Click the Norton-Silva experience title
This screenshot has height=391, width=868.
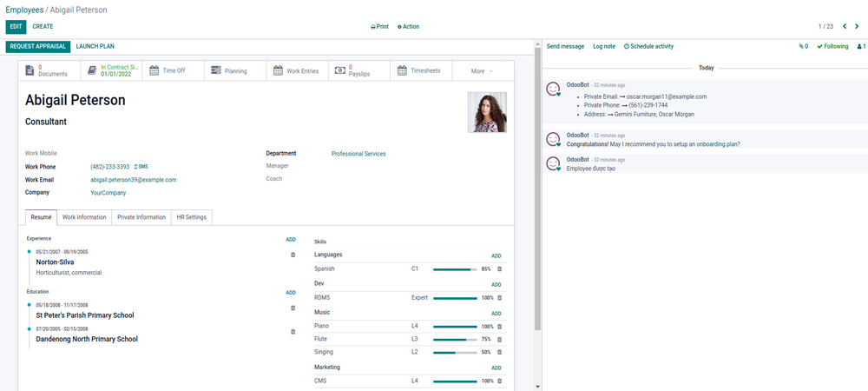[55, 262]
